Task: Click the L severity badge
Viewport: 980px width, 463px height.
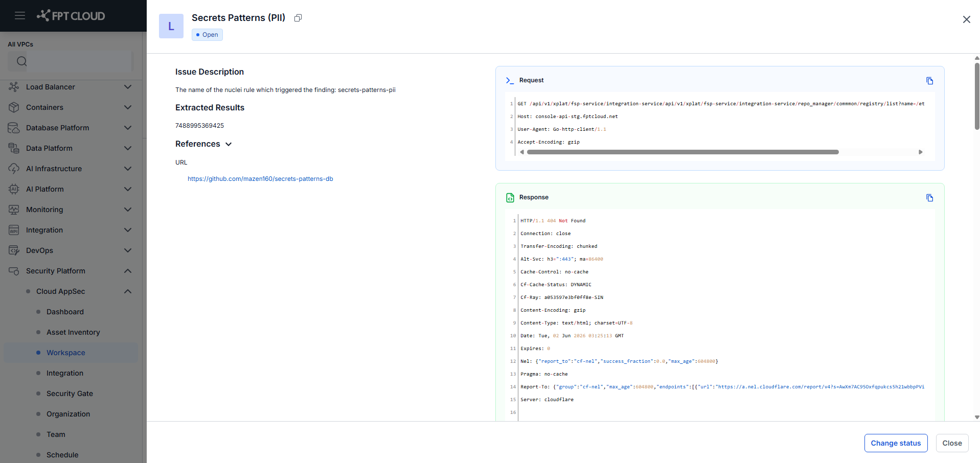Action: pyautogui.click(x=171, y=26)
